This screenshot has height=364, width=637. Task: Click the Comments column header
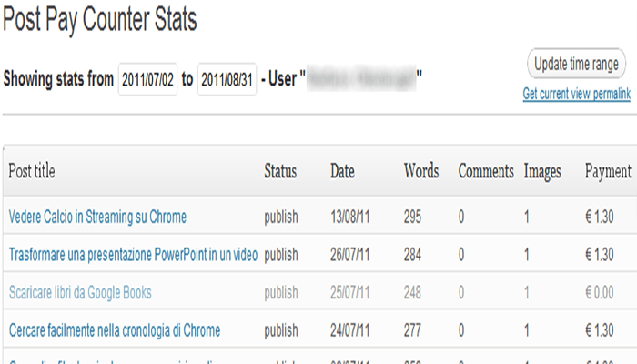point(487,171)
